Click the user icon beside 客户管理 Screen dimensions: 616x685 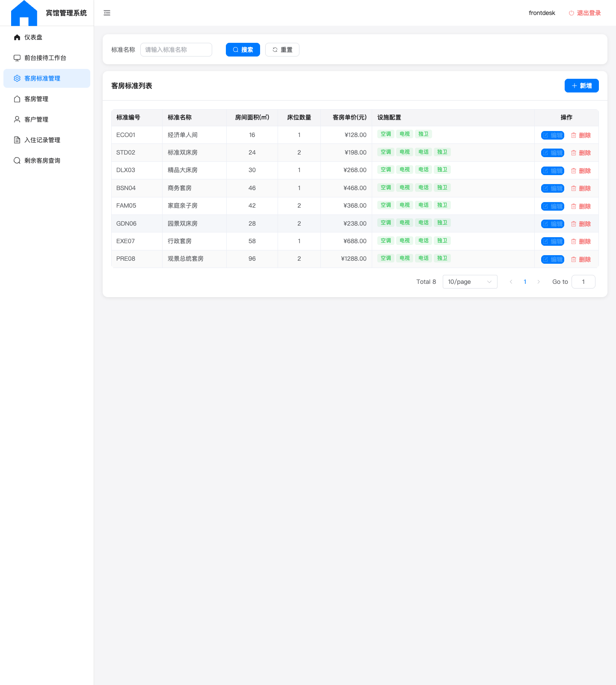pyautogui.click(x=17, y=119)
